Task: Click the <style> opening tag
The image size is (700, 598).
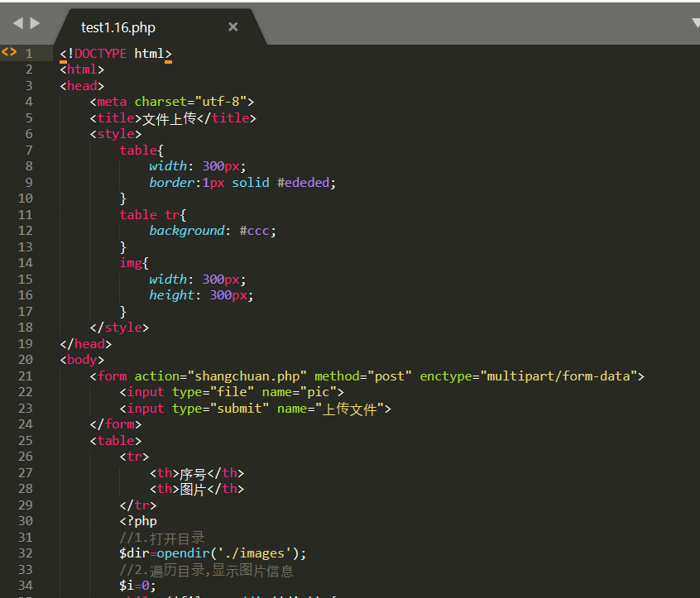Action: pyautogui.click(x=116, y=134)
